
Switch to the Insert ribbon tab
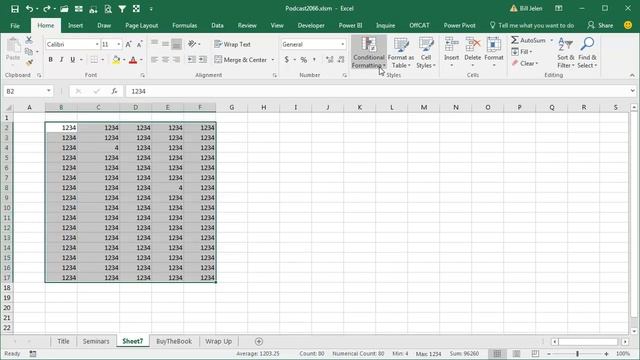click(x=76, y=25)
